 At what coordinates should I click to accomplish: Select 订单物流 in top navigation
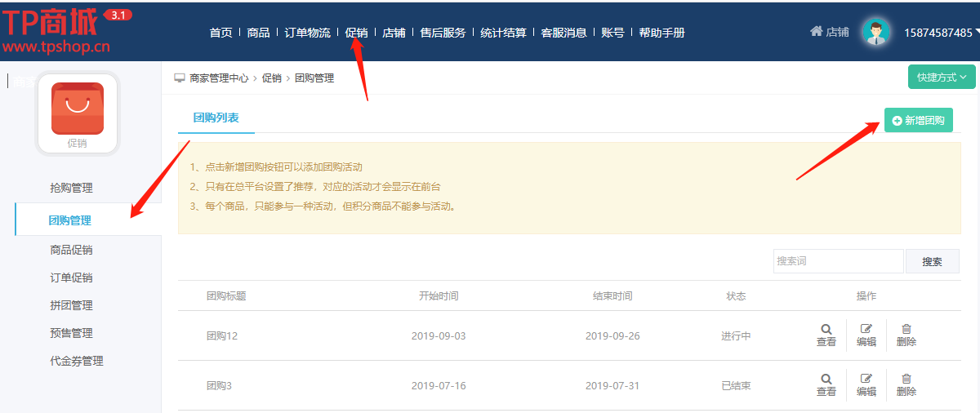click(x=308, y=33)
